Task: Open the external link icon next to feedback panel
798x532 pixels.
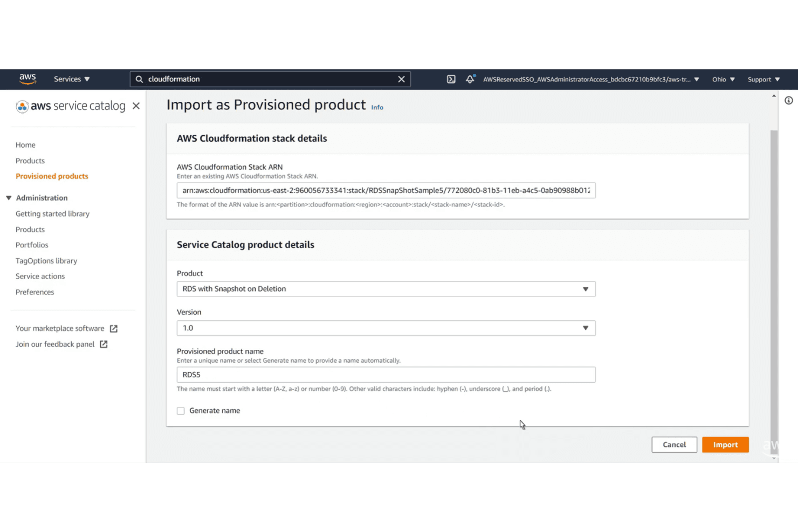Action: click(104, 344)
